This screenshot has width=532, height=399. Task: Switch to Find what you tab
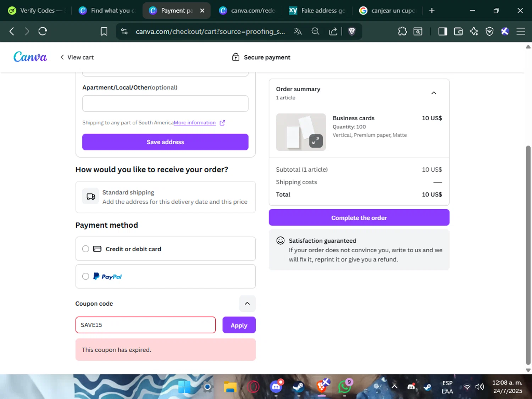click(x=107, y=11)
